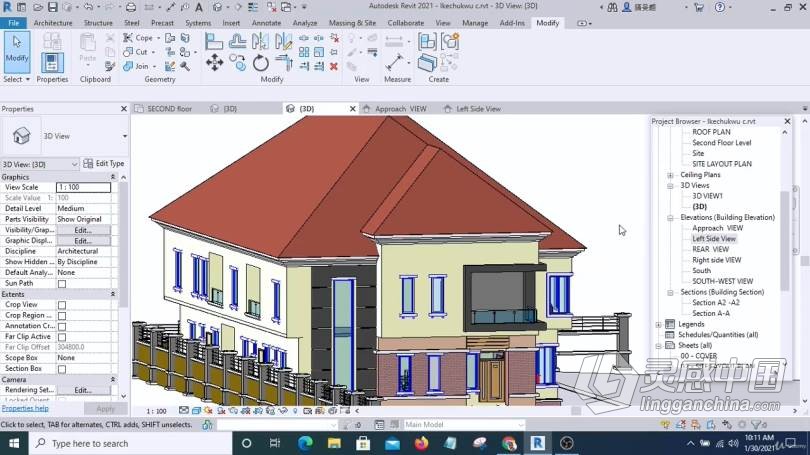The height and width of the screenshot is (455, 810).
Task: Click Edit button for Graphic Display Options
Action: coord(83,241)
